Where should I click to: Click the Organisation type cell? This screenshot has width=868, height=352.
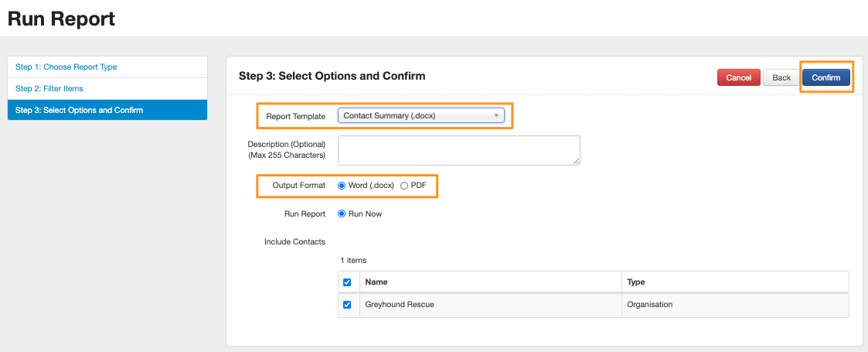[x=650, y=305]
